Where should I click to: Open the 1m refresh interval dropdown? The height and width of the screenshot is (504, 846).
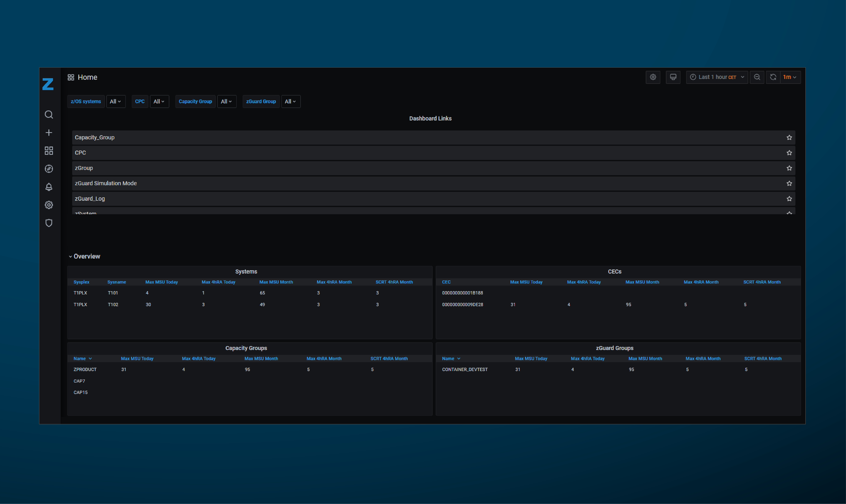click(x=790, y=77)
